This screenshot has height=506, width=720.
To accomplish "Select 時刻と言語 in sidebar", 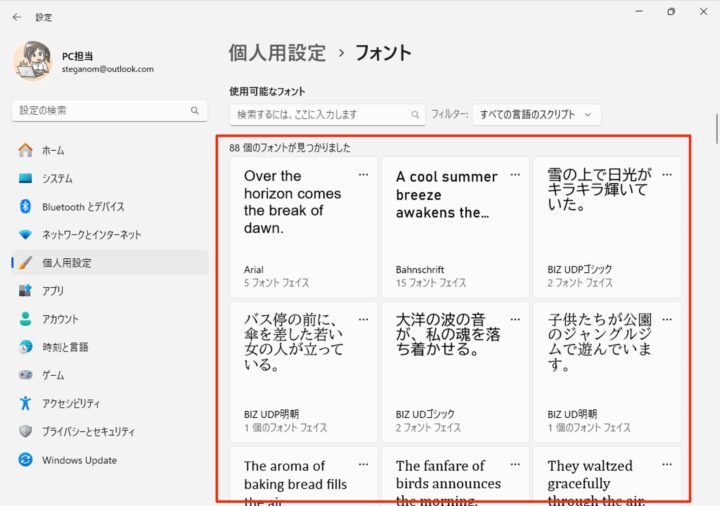I will 110,347.
